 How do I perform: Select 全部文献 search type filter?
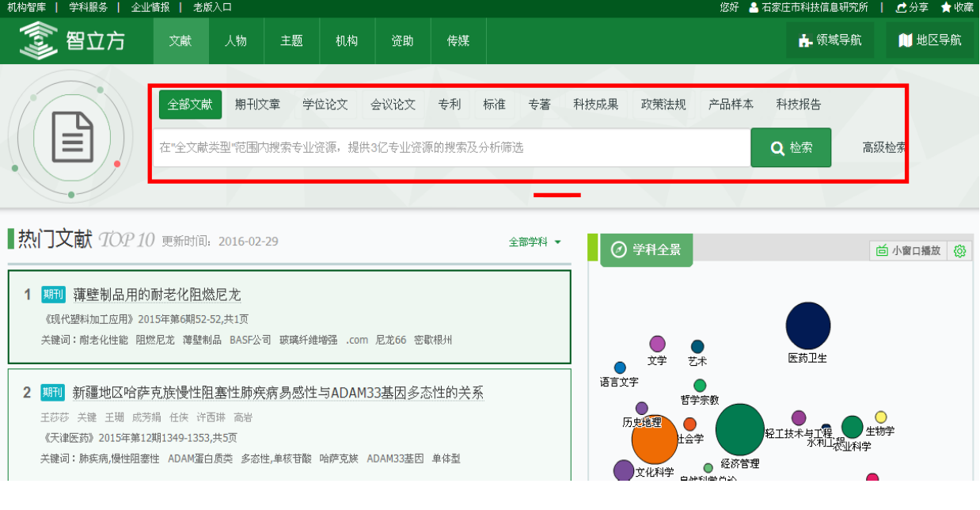point(190,105)
